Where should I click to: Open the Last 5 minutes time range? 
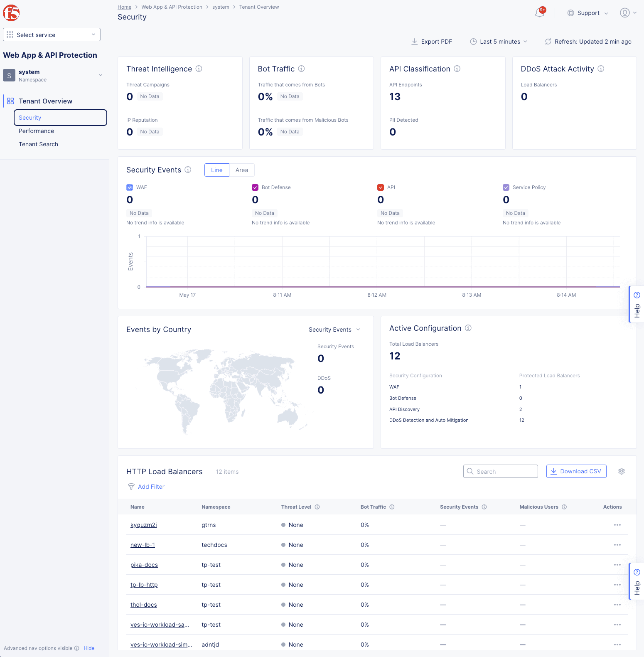point(499,42)
